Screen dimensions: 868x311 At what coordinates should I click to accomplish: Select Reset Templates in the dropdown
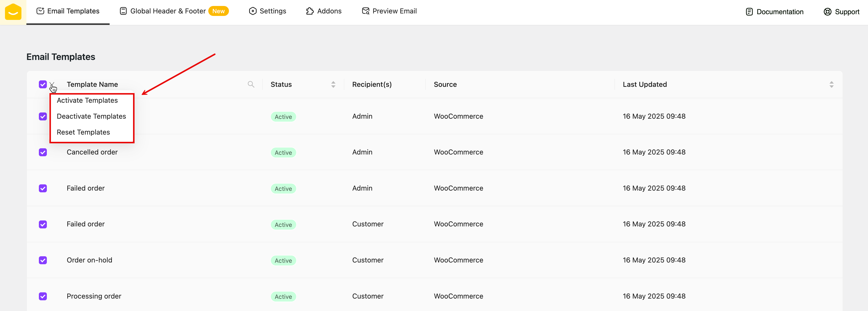[x=83, y=132]
